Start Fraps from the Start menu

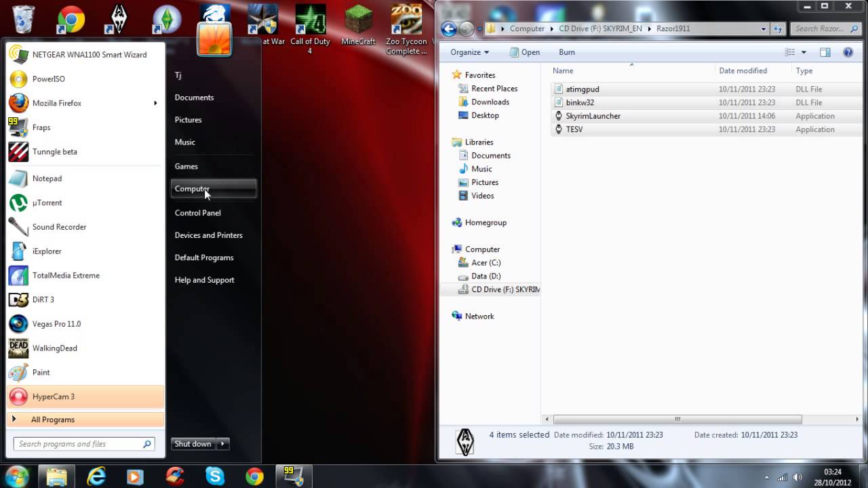pos(85,127)
